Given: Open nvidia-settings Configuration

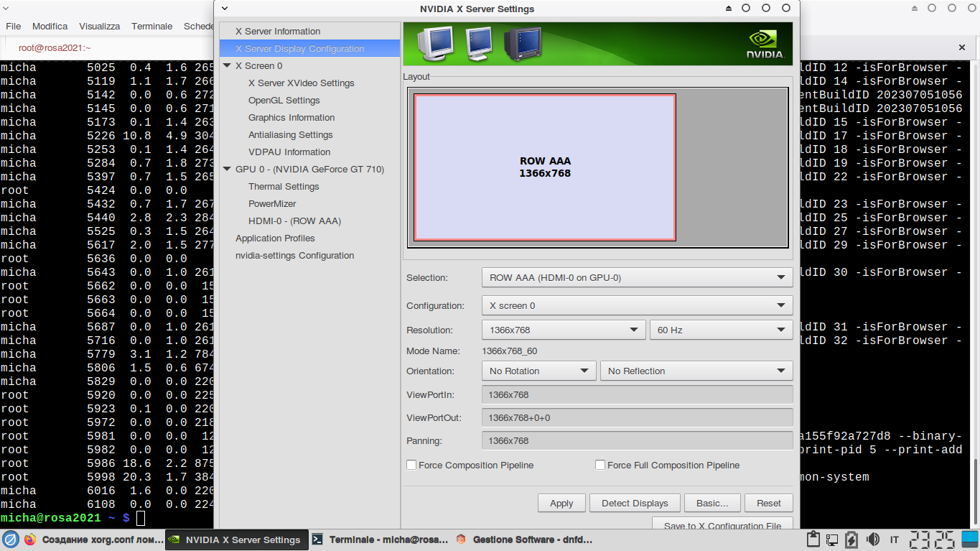Looking at the screenshot, I should (294, 255).
